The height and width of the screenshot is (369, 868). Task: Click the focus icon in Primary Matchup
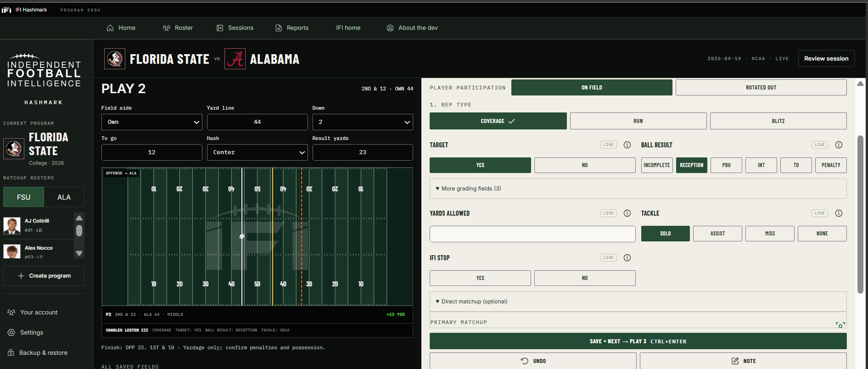(840, 324)
